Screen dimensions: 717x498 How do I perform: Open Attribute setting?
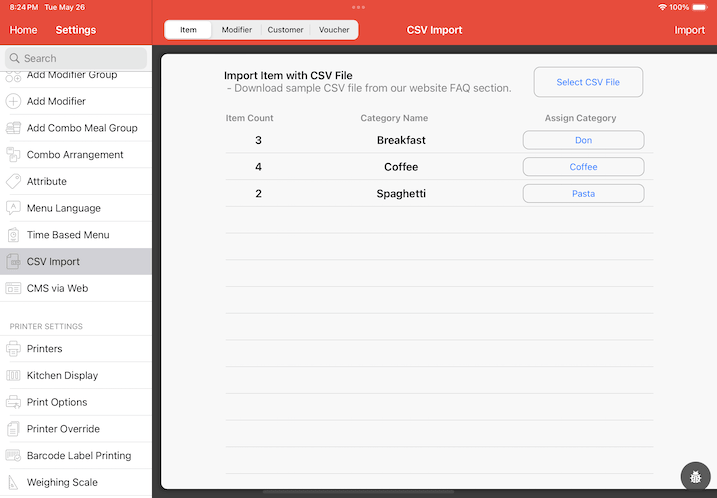76,181
